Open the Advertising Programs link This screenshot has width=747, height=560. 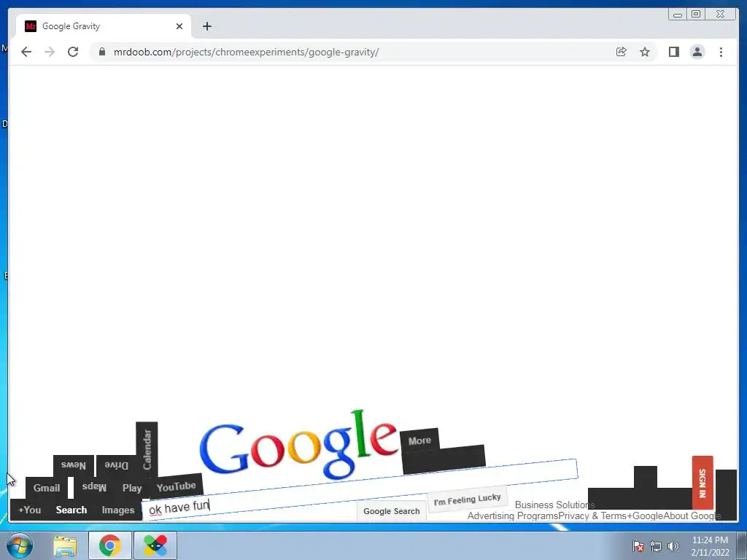point(513,516)
